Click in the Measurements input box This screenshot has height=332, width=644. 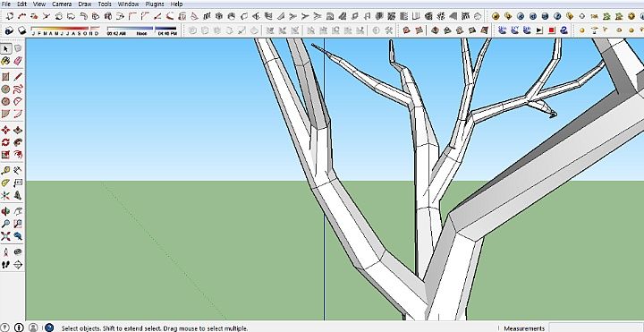[596, 328]
